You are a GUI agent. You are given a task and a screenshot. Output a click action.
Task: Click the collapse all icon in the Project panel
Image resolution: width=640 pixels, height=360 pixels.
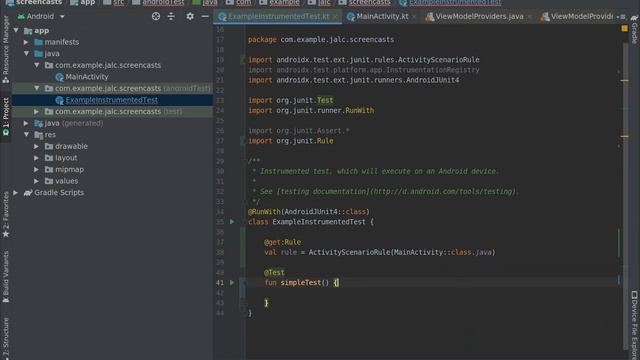click(x=171, y=16)
